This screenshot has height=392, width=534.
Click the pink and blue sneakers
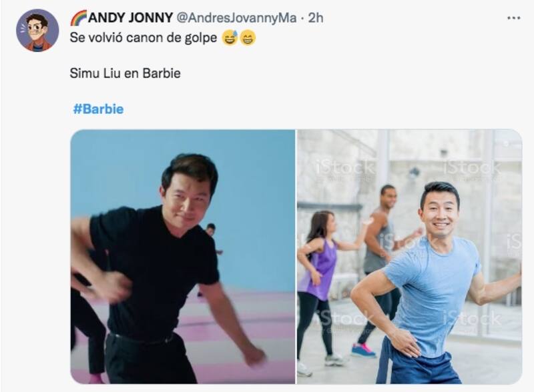point(363,350)
